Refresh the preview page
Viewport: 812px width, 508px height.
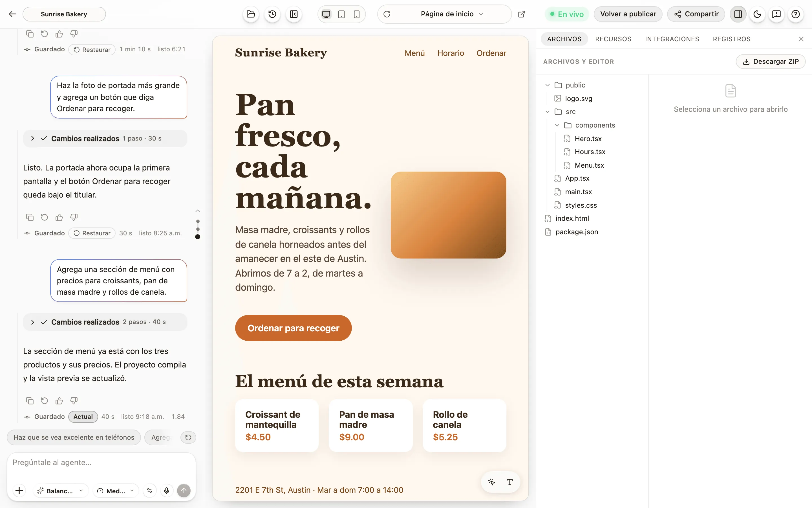pyautogui.click(x=387, y=14)
